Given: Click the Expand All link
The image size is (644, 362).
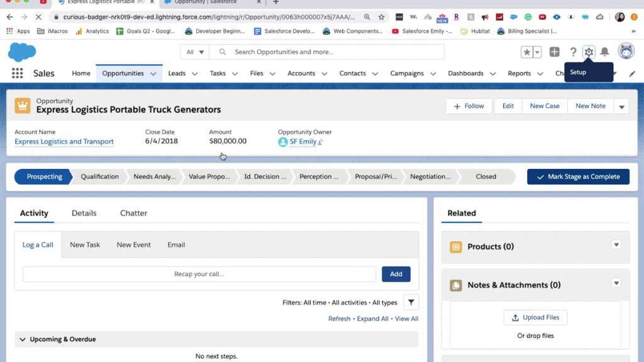Looking at the screenshot, I should pos(372,319).
